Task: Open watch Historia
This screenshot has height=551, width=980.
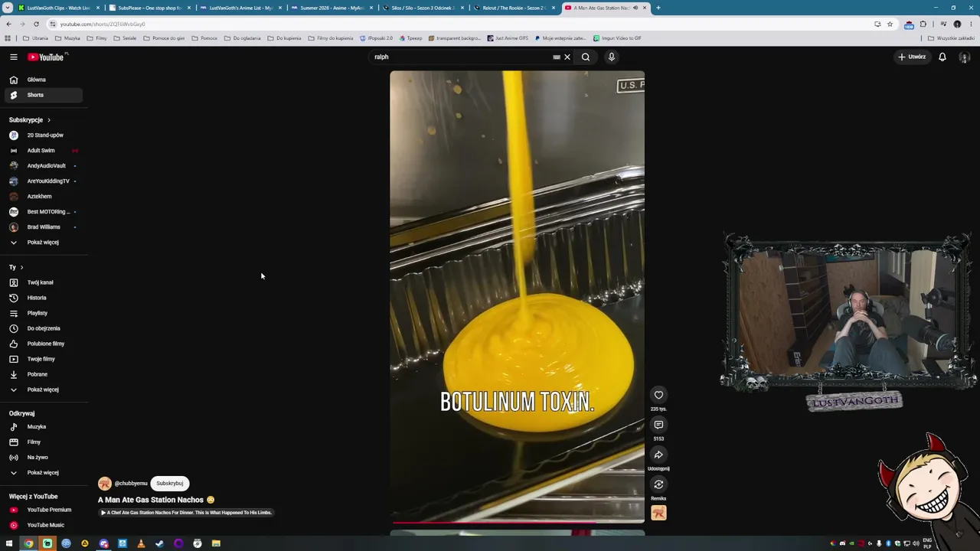Action: pyautogui.click(x=42, y=298)
